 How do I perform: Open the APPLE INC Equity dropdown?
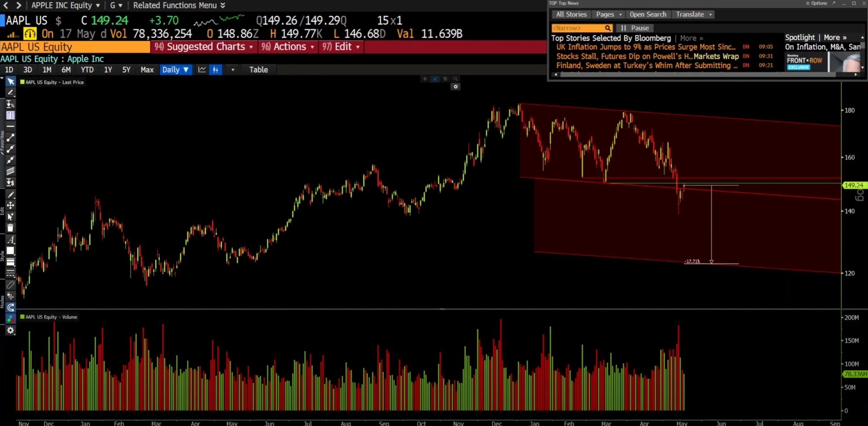click(66, 5)
